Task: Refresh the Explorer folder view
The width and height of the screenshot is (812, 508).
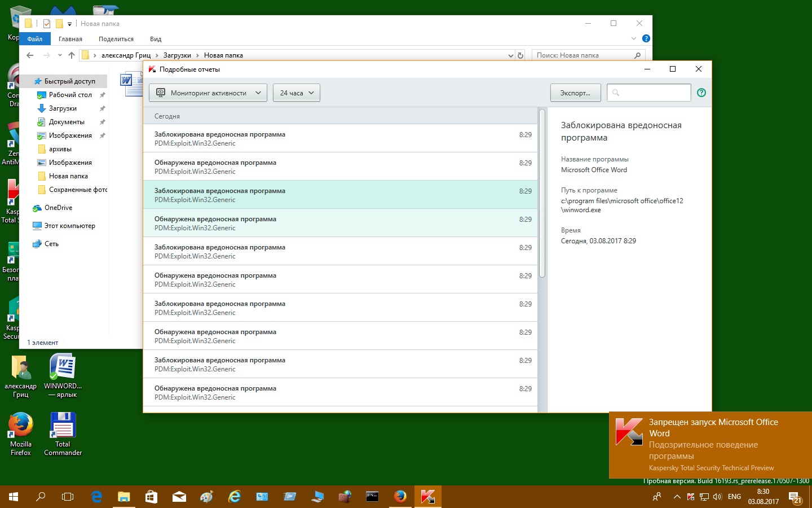Action: pyautogui.click(x=520, y=55)
